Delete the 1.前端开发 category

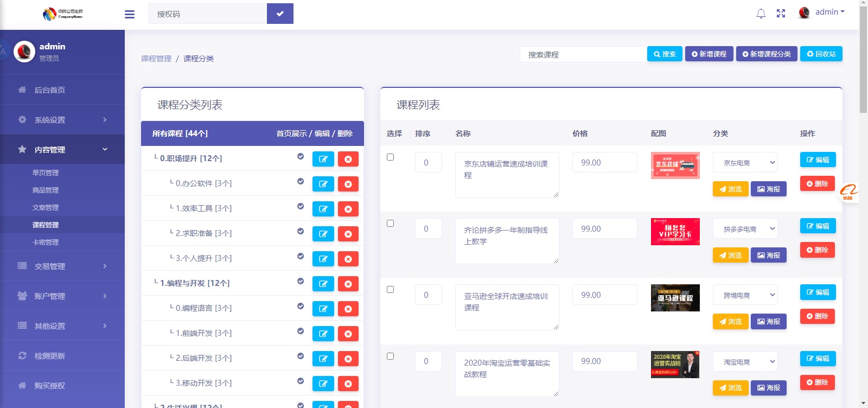348,334
